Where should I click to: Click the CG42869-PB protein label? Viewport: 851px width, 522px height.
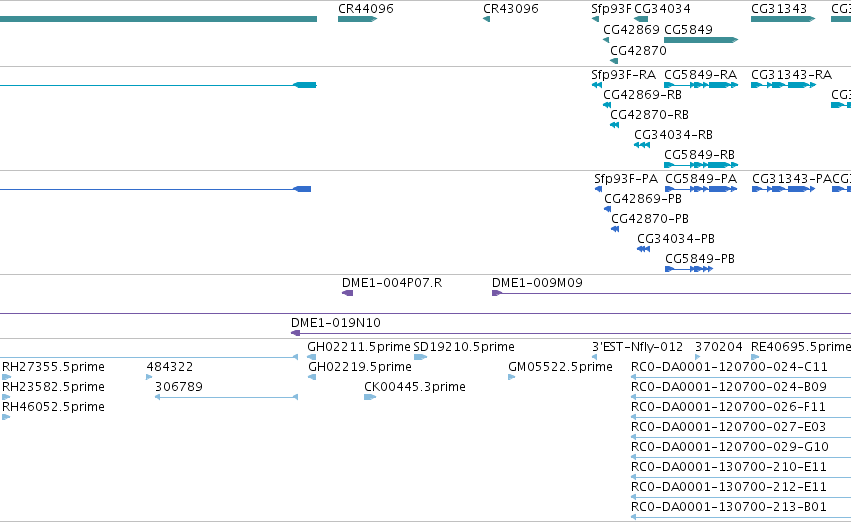643,199
